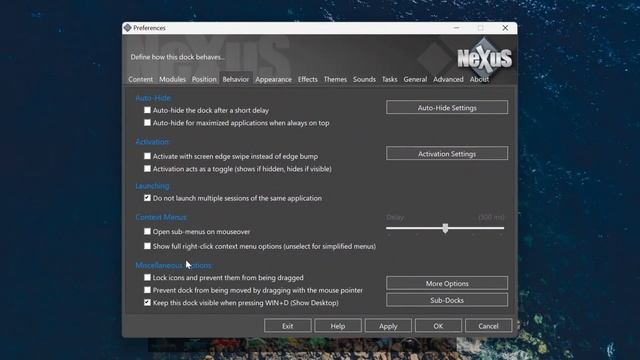
Task: Close the Preferences window
Action: (505, 28)
